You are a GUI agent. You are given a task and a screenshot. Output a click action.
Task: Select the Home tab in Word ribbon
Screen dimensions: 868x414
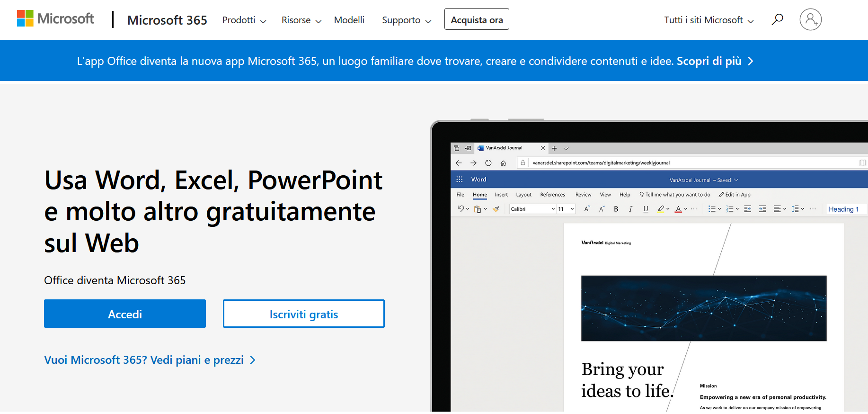coord(479,195)
